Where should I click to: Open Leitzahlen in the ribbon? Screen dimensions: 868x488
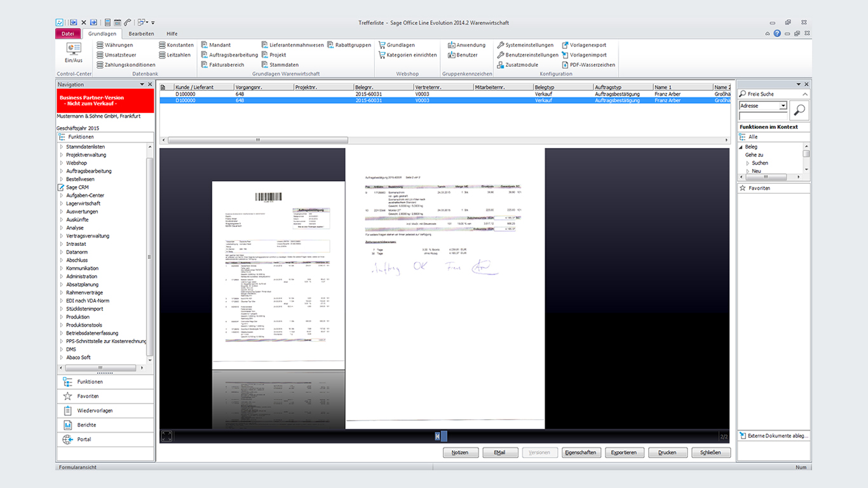click(x=175, y=55)
